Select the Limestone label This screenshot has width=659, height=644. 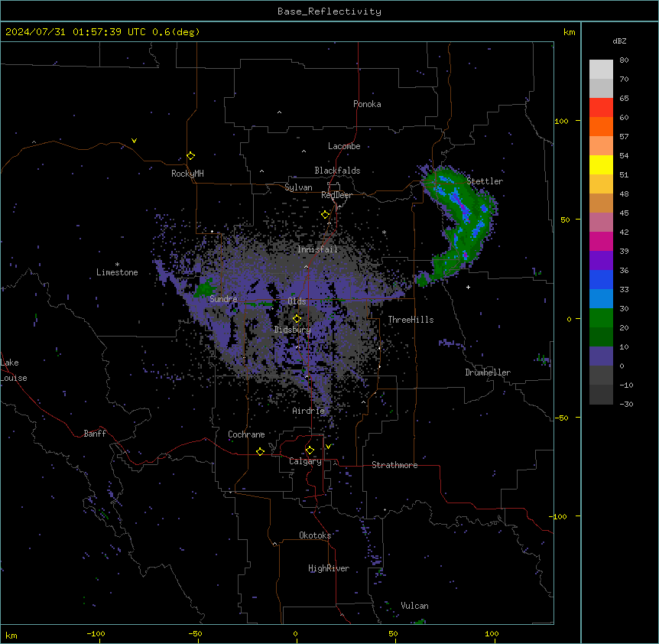[117, 272]
